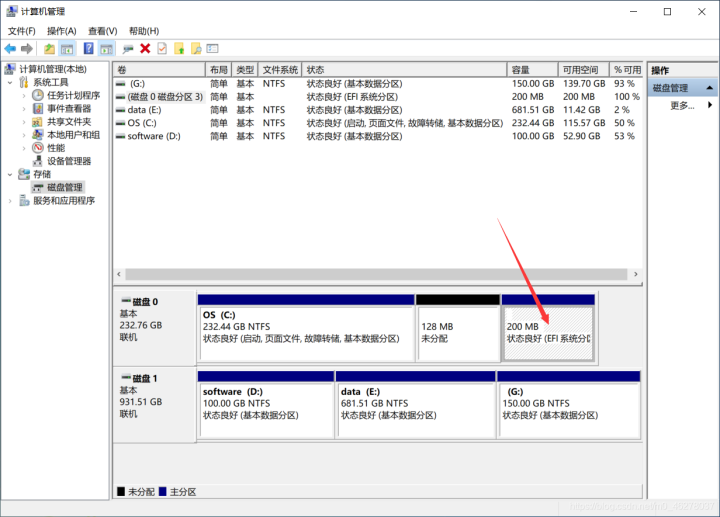Viewport: 720px width, 517px height.
Task: Select the data (E:) volume row
Action: coord(377,110)
